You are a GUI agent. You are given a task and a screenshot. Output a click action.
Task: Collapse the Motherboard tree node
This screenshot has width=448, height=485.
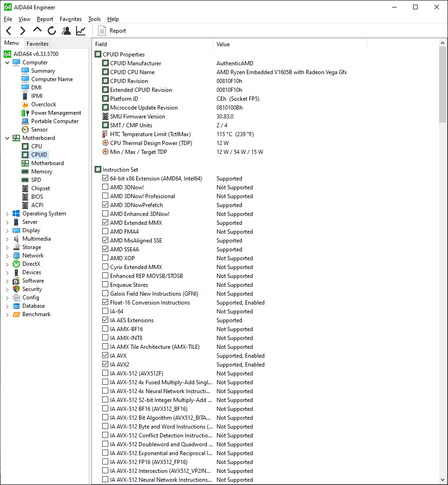[x=7, y=138]
